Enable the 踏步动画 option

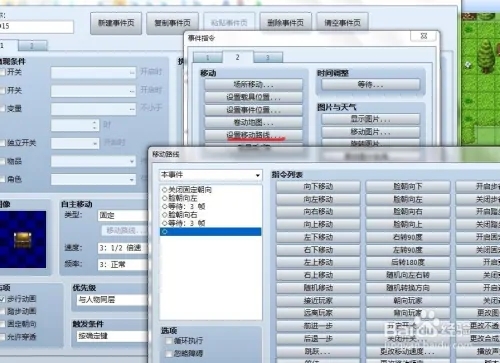(x=3, y=311)
